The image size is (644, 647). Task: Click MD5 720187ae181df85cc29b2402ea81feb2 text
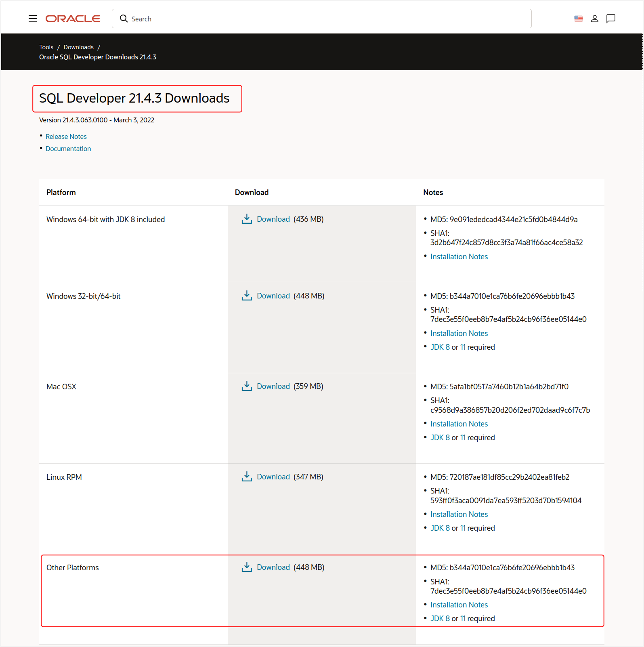click(500, 477)
